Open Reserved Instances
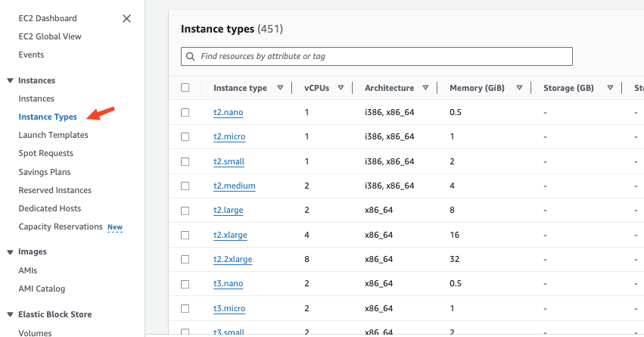This screenshot has width=644, height=337. (x=55, y=190)
